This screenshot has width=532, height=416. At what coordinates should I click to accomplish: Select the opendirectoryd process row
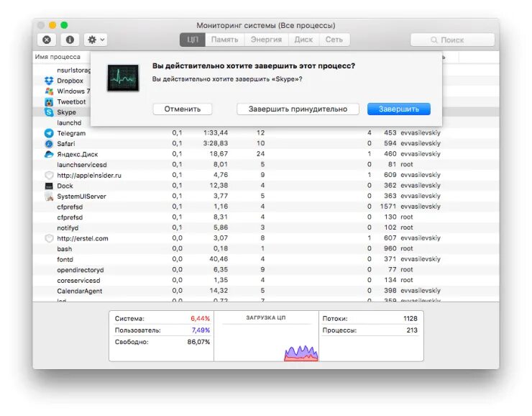point(266,270)
